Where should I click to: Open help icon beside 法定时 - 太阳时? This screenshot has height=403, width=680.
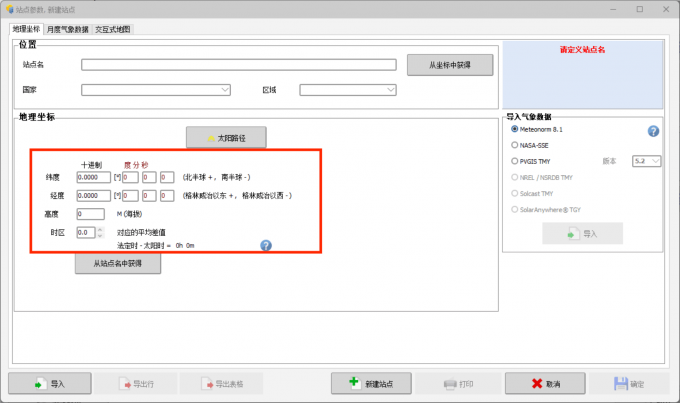[x=266, y=246]
